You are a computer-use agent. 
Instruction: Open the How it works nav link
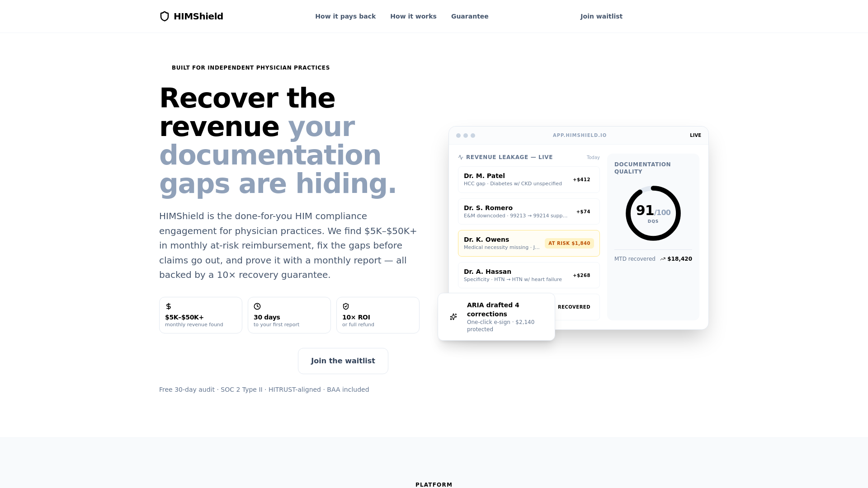(413, 16)
